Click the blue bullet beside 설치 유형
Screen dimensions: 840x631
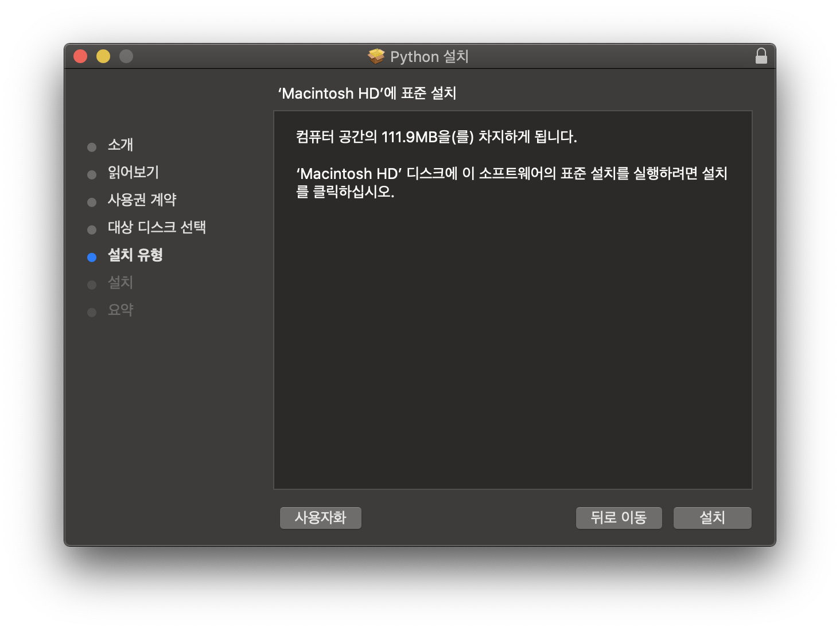point(92,258)
